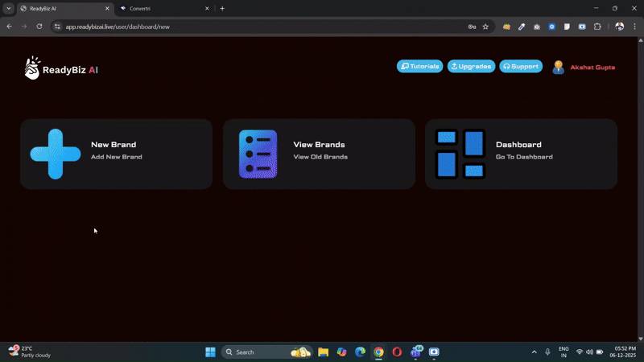Viewport: 644px width, 362px height.
Task: Switch ENG IN input language
Action: 563,352
